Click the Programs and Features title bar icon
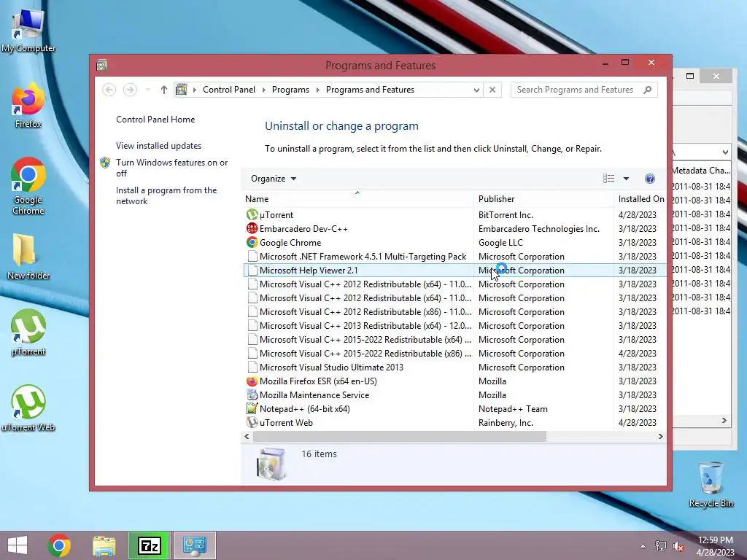The height and width of the screenshot is (560, 747). coord(101,65)
